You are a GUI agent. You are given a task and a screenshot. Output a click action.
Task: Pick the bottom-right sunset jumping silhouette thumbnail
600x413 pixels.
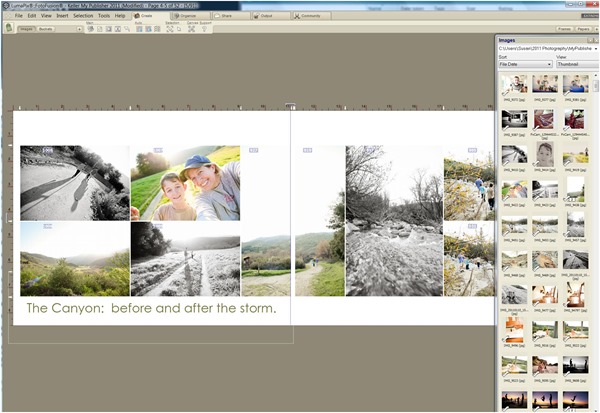576,400
